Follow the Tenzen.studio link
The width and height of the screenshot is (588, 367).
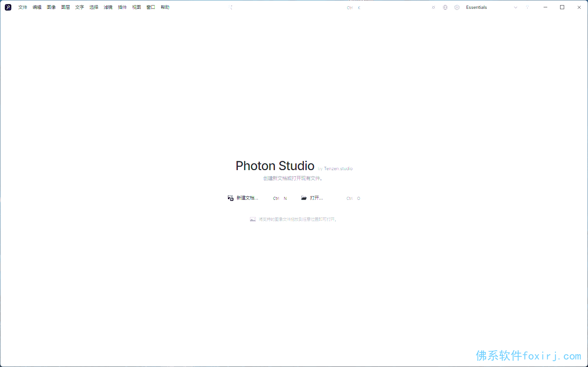pyautogui.click(x=338, y=169)
